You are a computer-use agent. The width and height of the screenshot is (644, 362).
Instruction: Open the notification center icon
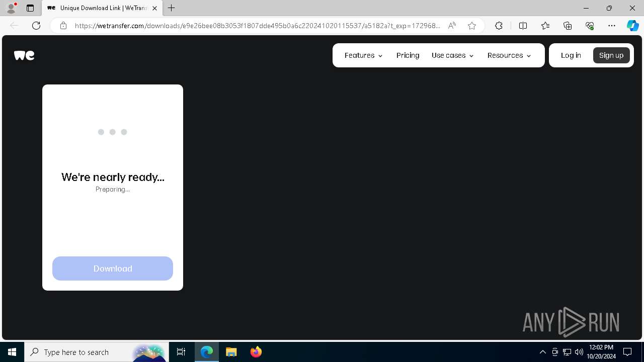click(x=627, y=352)
